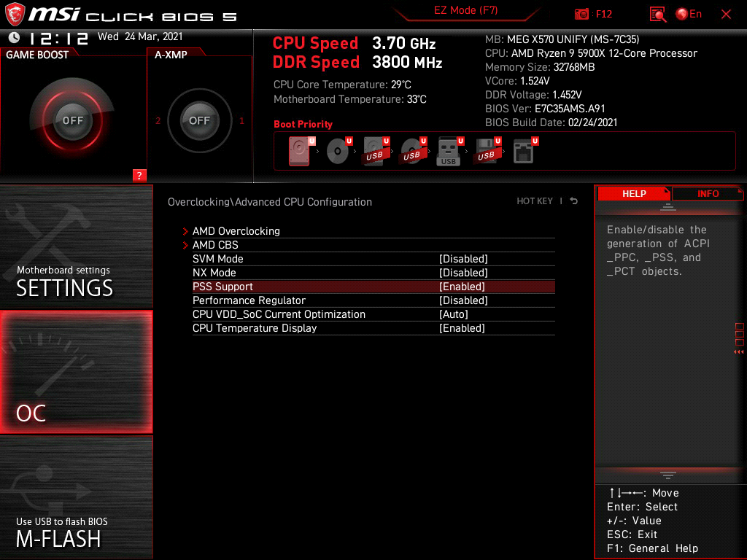Switch to the HELP tab

click(x=634, y=193)
